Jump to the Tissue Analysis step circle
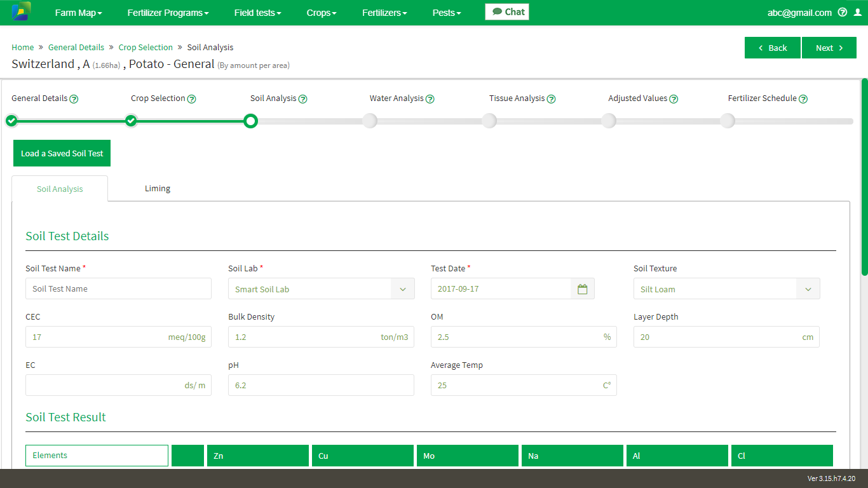Image resolution: width=868 pixels, height=488 pixels. [x=489, y=121]
